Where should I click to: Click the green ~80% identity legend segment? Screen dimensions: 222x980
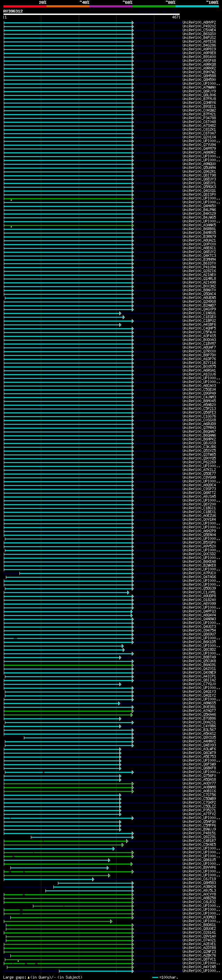coord(154,6)
